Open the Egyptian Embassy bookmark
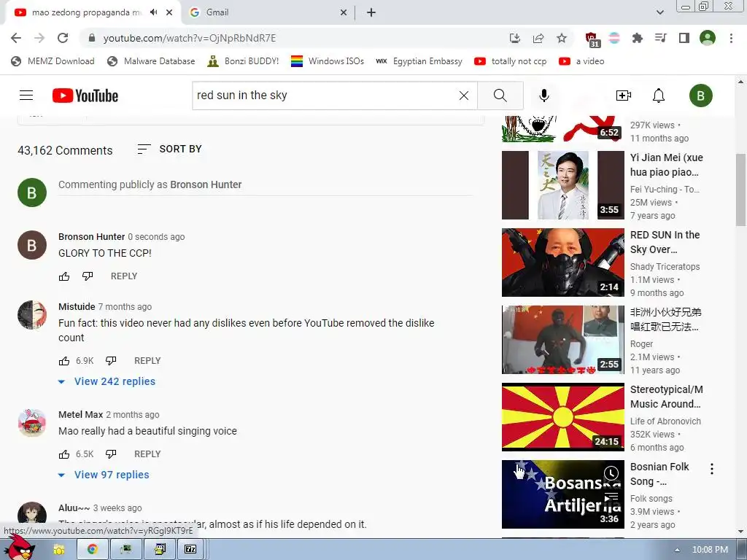Viewport: 747px width, 560px height. (x=419, y=61)
